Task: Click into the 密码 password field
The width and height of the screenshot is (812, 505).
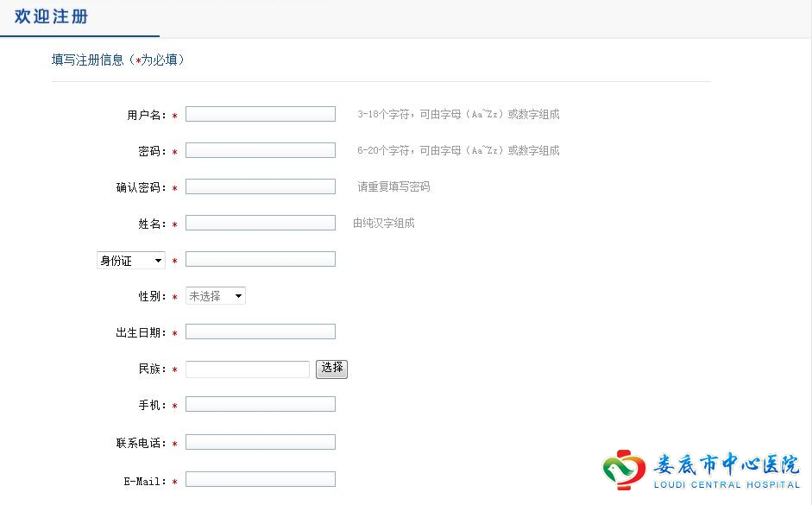Action: point(261,150)
